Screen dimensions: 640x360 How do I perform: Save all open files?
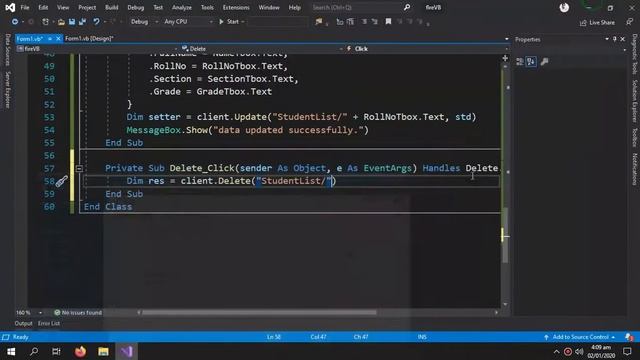coord(82,22)
